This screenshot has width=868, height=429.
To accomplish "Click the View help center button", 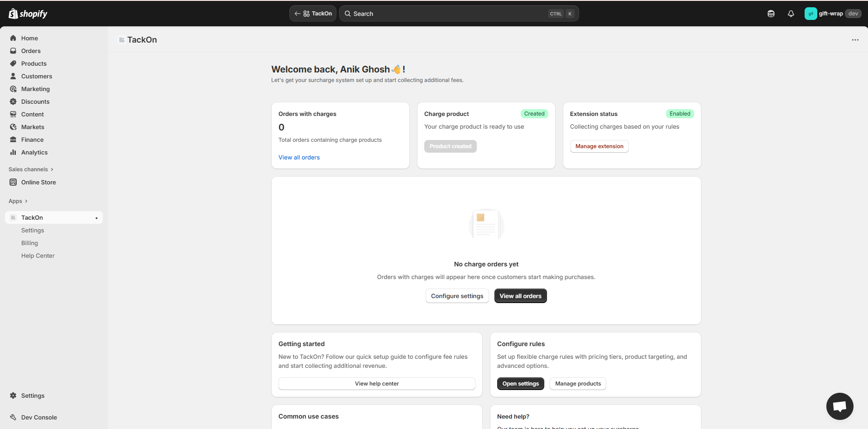I will [376, 384].
